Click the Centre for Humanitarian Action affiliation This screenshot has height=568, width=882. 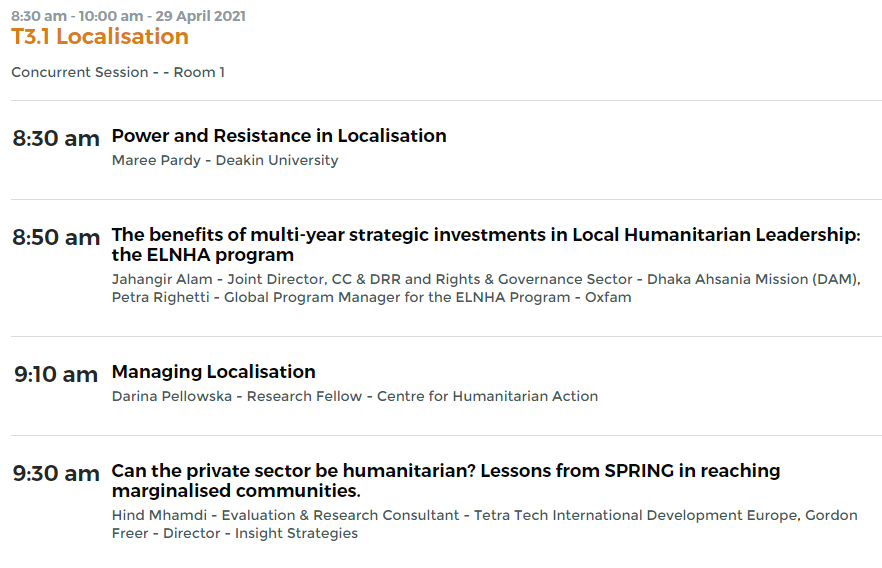(487, 396)
